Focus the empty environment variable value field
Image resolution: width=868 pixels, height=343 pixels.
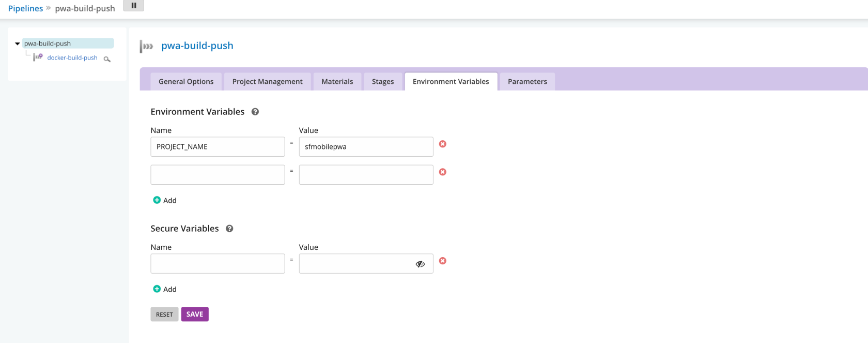click(x=366, y=175)
